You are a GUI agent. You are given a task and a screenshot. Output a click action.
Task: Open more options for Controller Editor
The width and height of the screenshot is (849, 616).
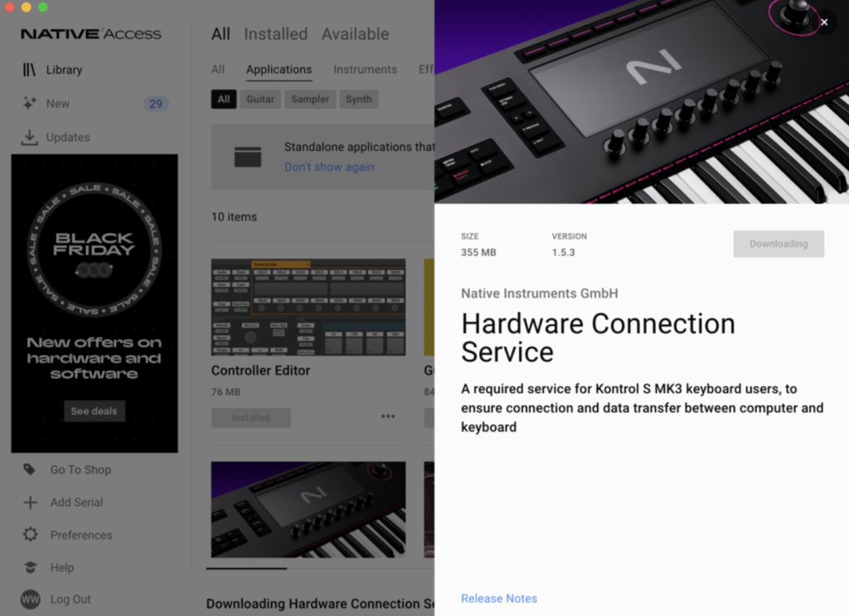[387, 417]
